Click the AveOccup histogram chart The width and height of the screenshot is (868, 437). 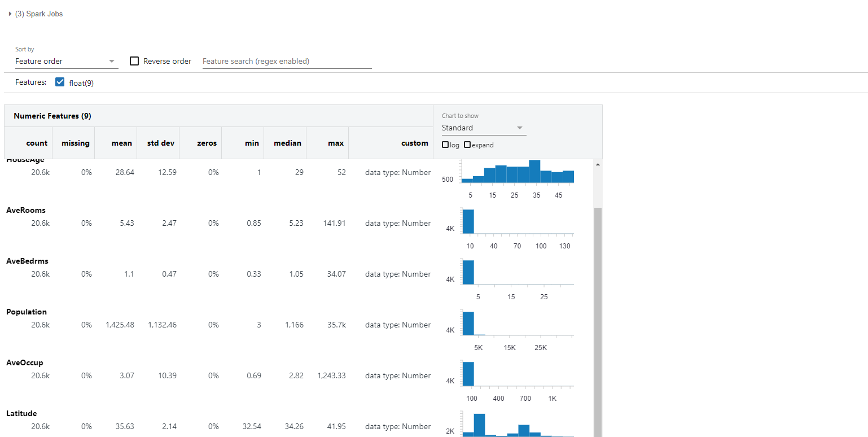point(518,373)
